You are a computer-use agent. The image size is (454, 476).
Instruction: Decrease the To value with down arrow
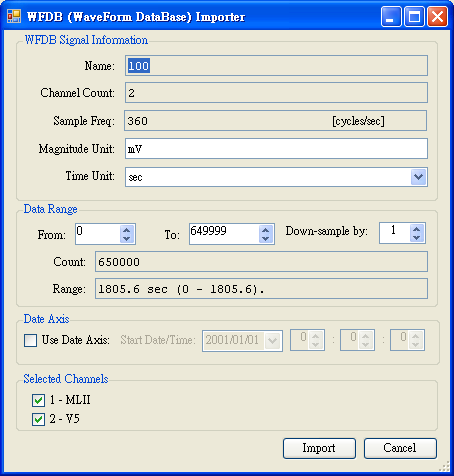click(266, 239)
